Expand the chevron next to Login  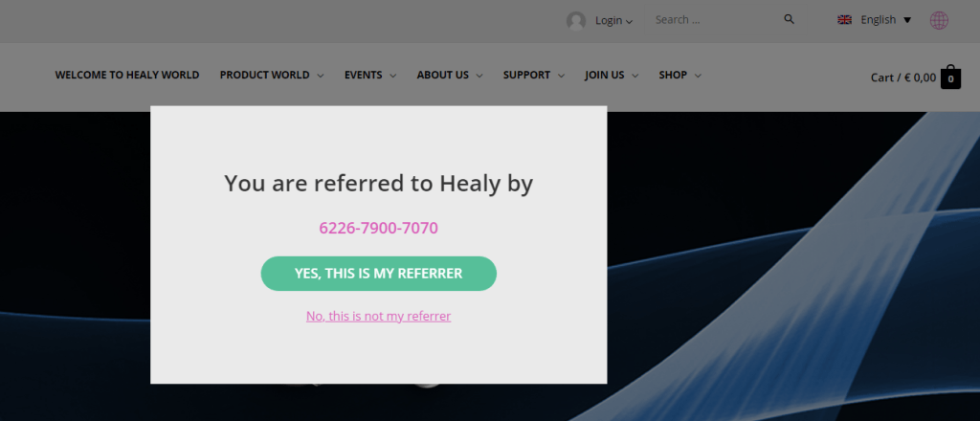(x=630, y=21)
